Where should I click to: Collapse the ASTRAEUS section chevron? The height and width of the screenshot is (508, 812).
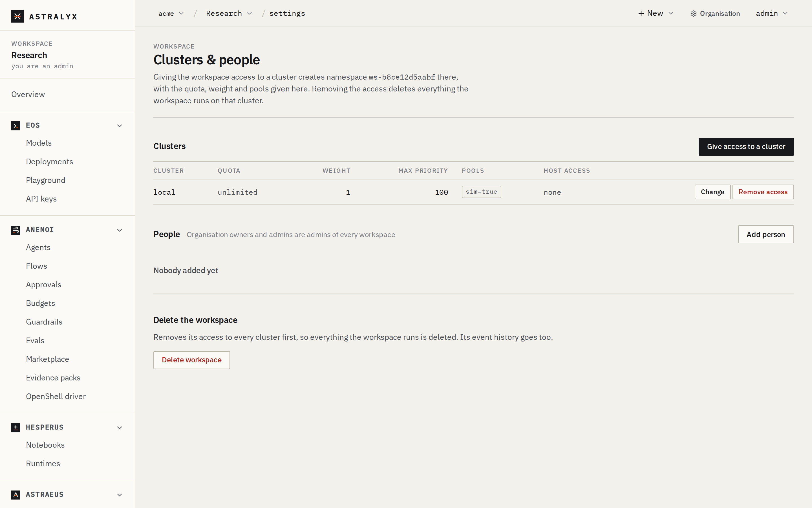tap(120, 495)
